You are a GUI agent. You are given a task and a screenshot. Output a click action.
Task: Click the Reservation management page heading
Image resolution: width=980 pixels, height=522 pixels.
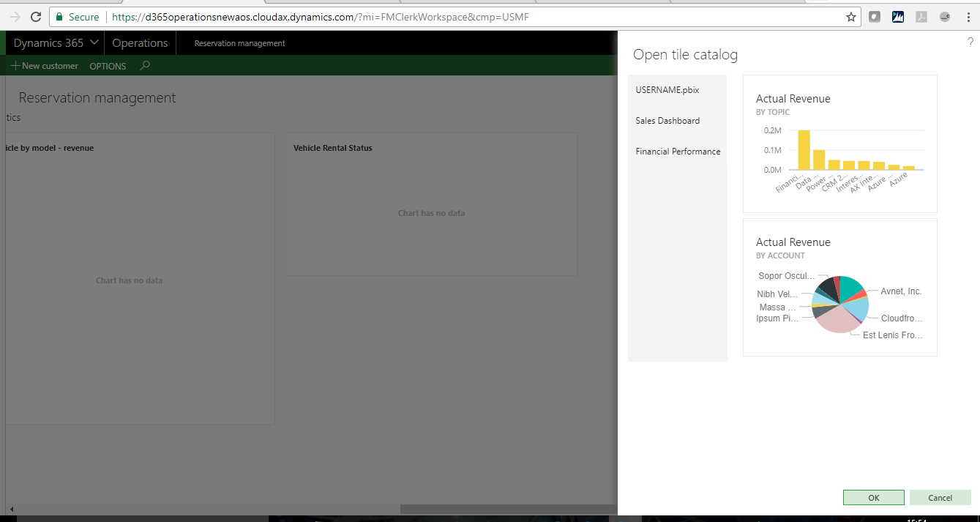[97, 97]
